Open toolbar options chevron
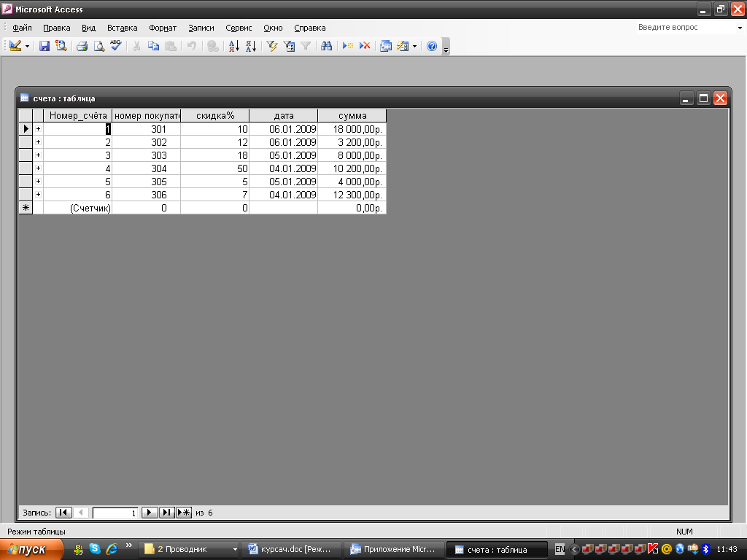 [446, 47]
